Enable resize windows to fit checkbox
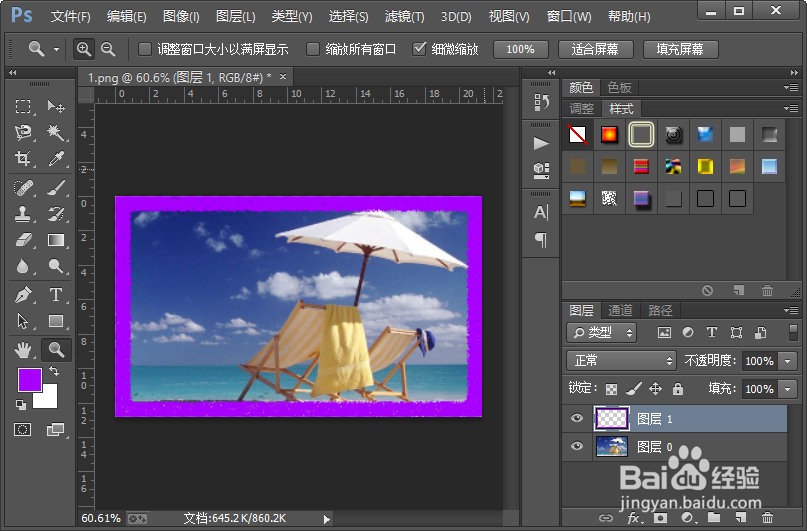This screenshot has width=807, height=531. tap(145, 49)
